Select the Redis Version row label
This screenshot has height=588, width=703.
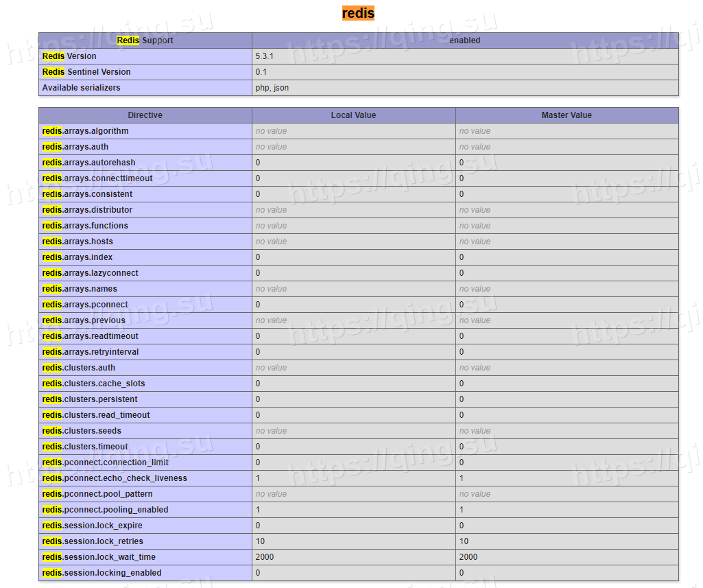69,56
